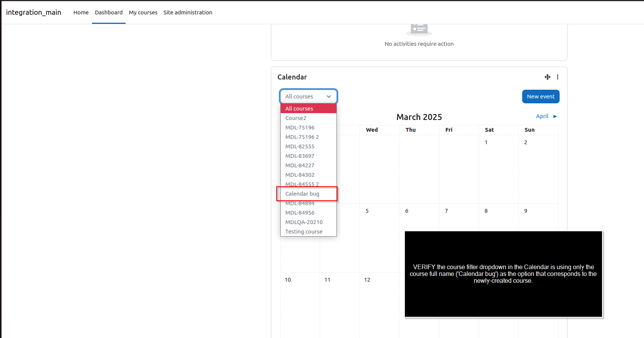Click the Wed column header
The width and height of the screenshot is (644, 338).
(x=372, y=130)
